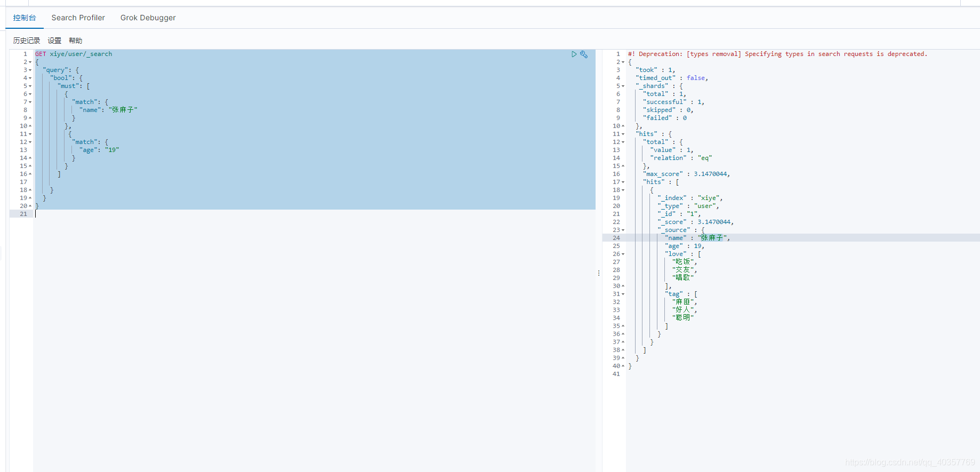
Task: Click "failed" : 0 line in response
Action: [665, 118]
